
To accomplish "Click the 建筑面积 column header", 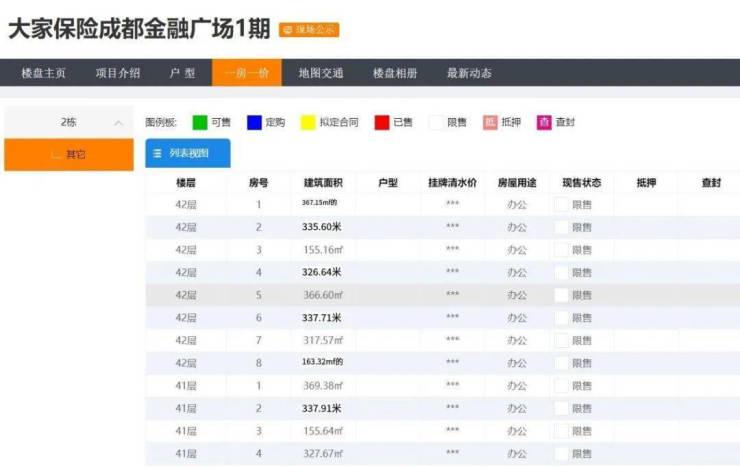I will (323, 183).
